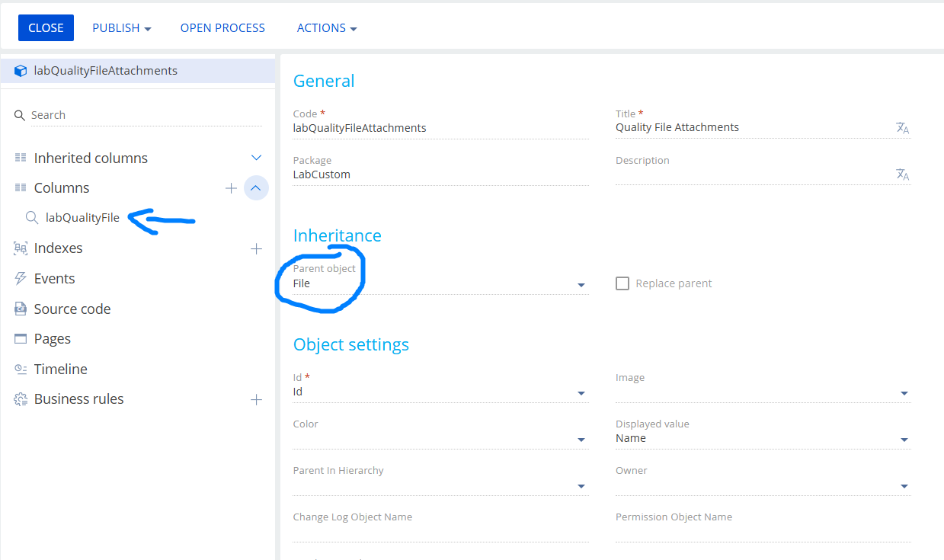Screen dimensions: 944x560
Task: Click the Permission Object Name field
Action: [763, 532]
